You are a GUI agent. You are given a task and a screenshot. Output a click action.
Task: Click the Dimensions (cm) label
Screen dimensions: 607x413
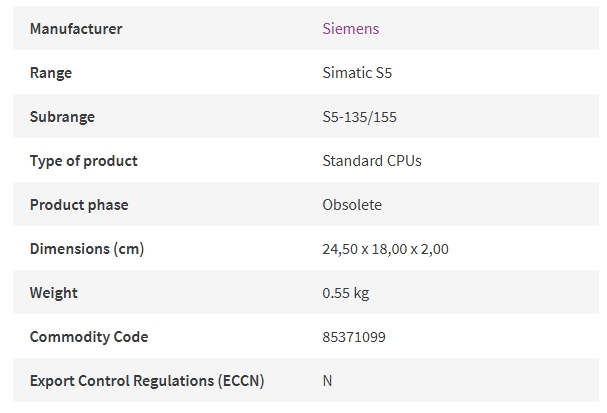87,249
